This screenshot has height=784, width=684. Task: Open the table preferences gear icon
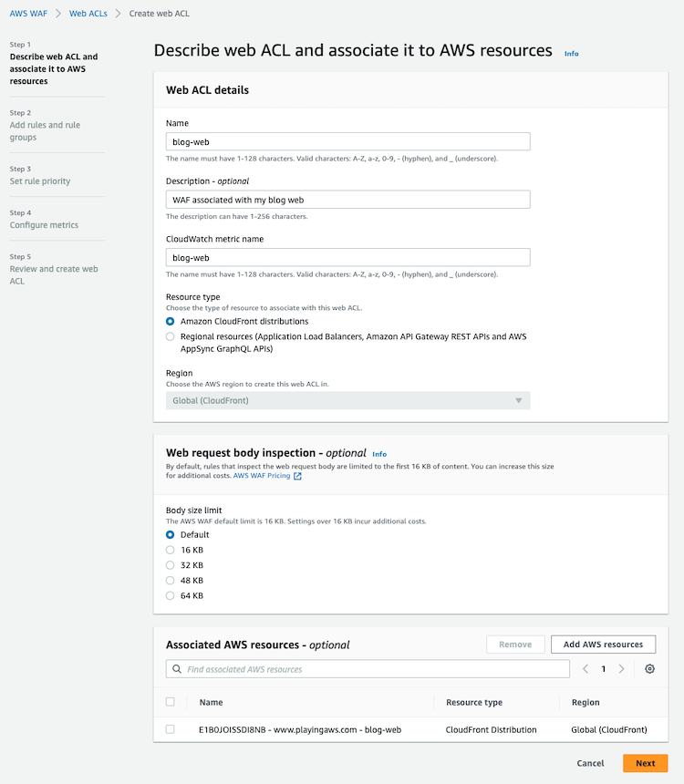[x=649, y=669]
